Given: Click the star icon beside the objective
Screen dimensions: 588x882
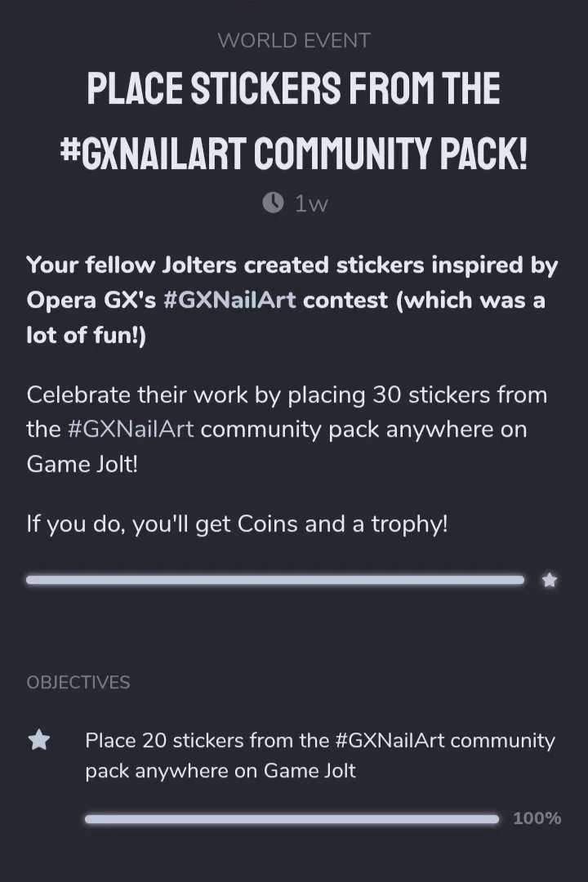Looking at the screenshot, I should point(39,741).
